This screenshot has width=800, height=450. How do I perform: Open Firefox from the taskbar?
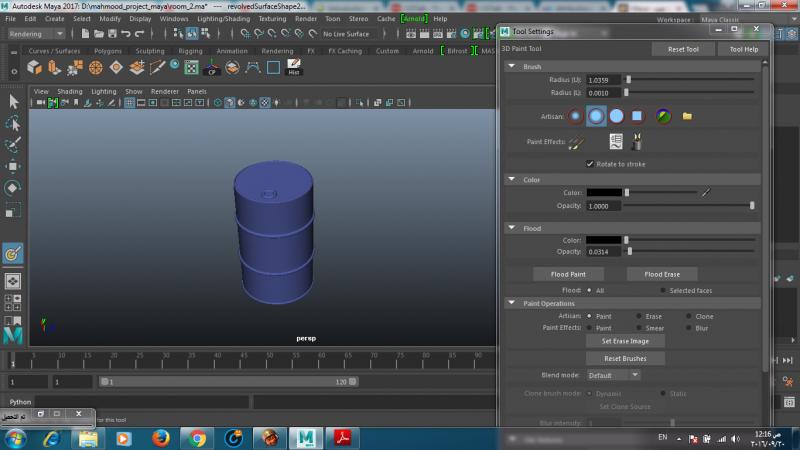tap(161, 438)
